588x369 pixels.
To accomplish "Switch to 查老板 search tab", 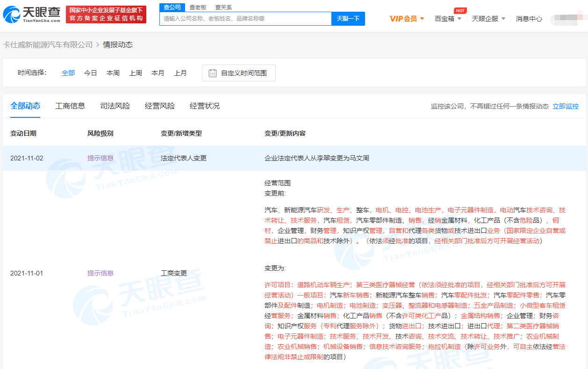I will (x=198, y=7).
